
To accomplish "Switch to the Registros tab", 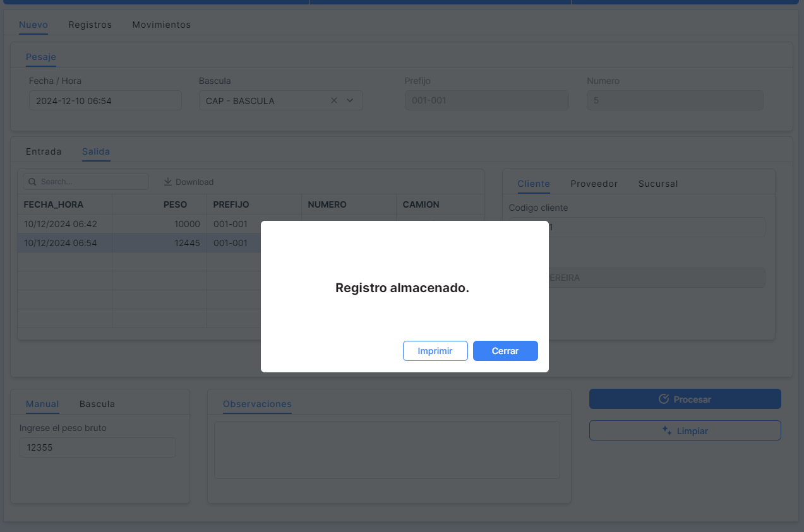I will tap(90, 25).
